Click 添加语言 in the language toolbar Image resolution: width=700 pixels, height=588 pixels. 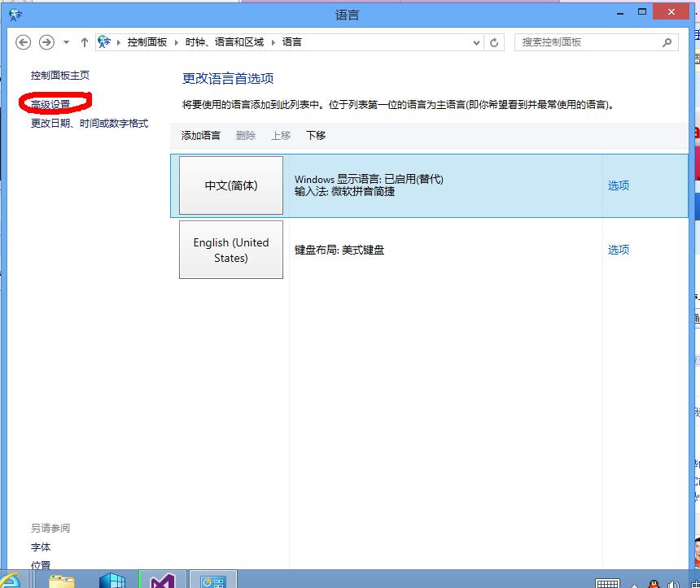(200, 136)
